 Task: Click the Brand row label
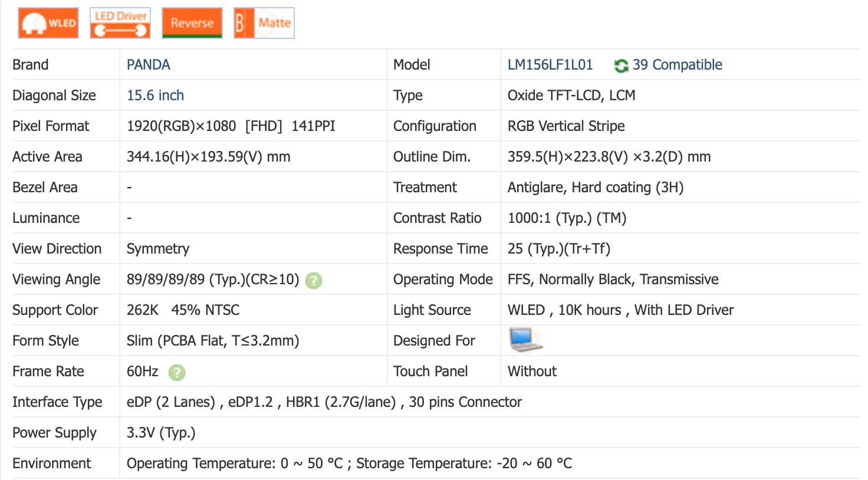tap(31, 65)
